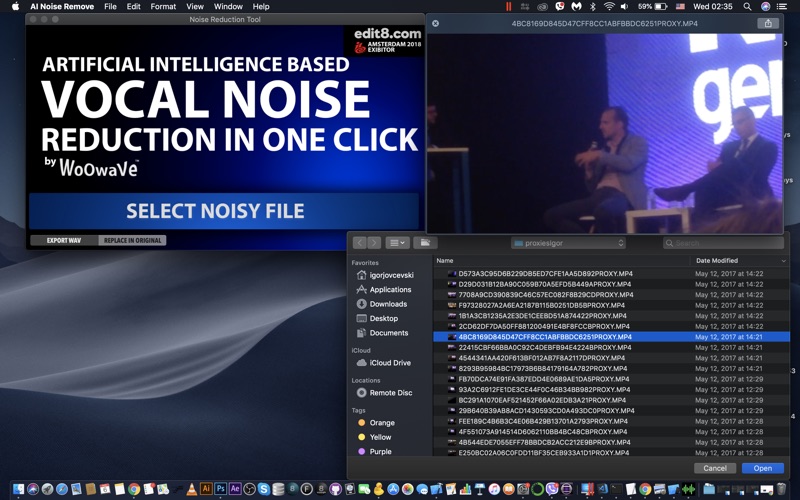Open Adobe Illustrator from the dock

206,489
